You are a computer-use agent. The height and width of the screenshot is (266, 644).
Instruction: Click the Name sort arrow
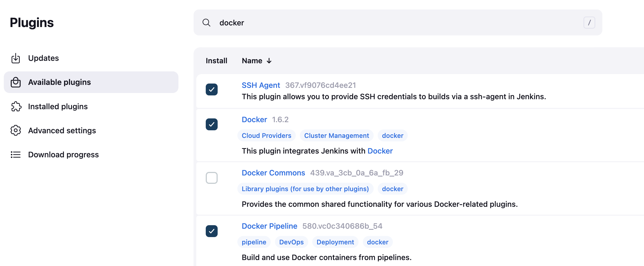click(269, 61)
